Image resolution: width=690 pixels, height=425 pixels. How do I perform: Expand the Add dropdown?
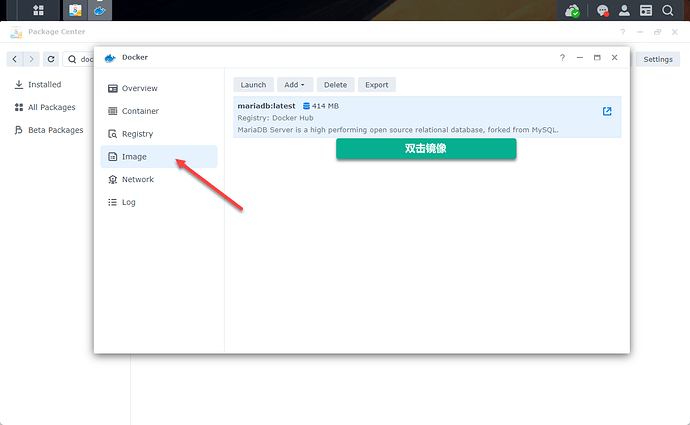(x=295, y=84)
